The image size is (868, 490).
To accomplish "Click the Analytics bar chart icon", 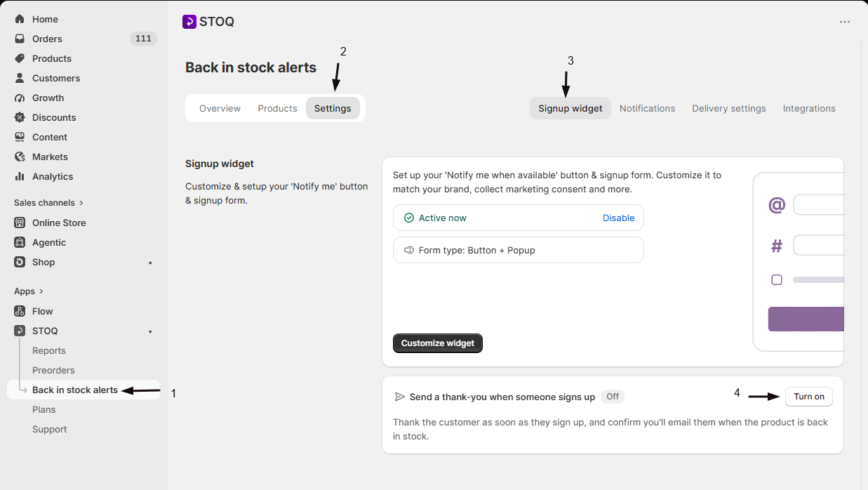I will [20, 176].
